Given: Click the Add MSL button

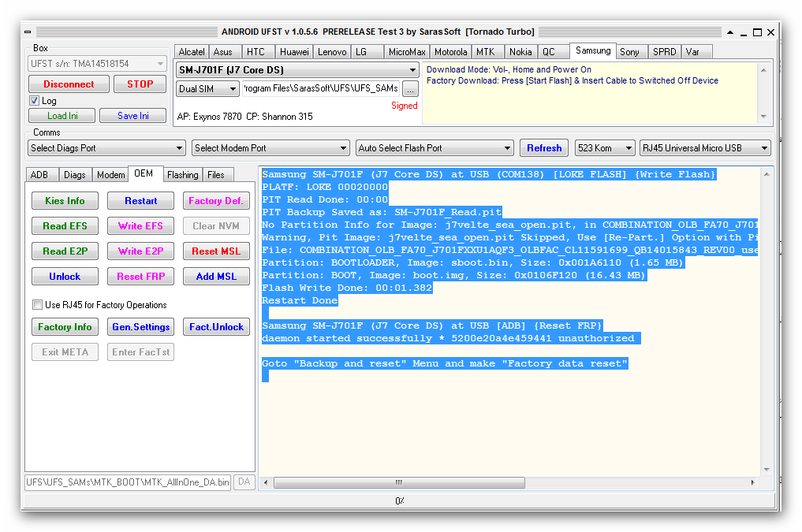Looking at the screenshot, I should pyautogui.click(x=216, y=276).
